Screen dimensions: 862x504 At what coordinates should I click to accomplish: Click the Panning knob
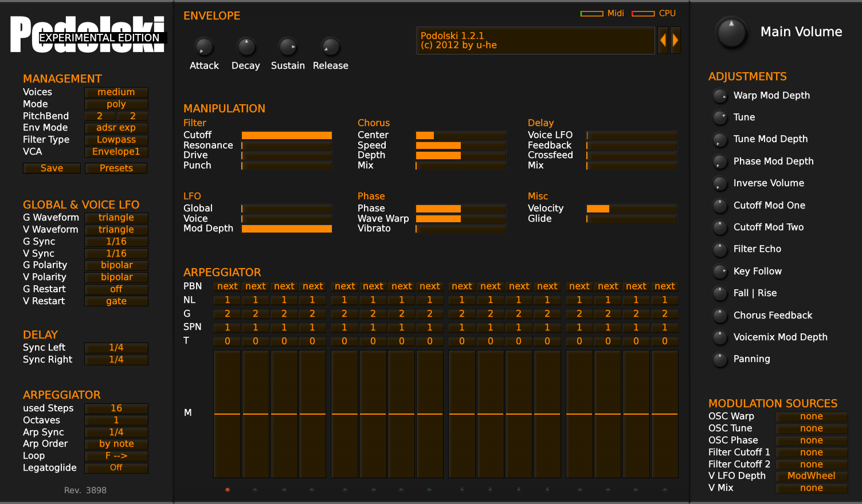(x=720, y=359)
